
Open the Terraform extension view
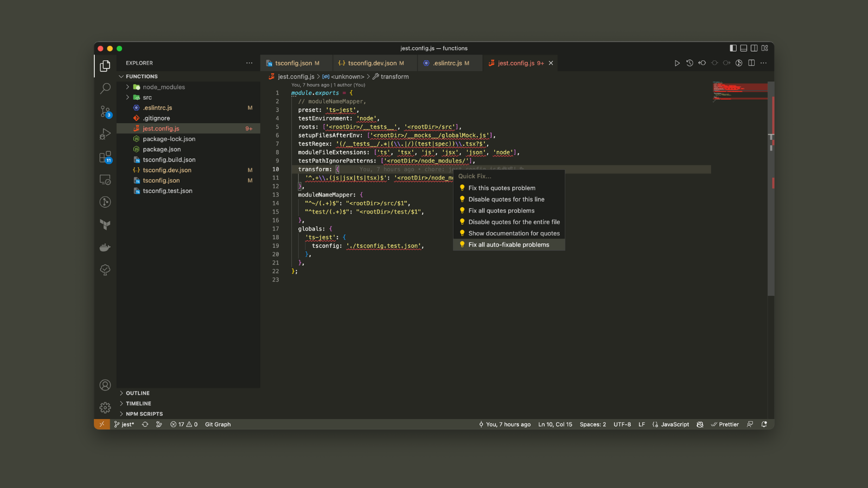coord(105,224)
